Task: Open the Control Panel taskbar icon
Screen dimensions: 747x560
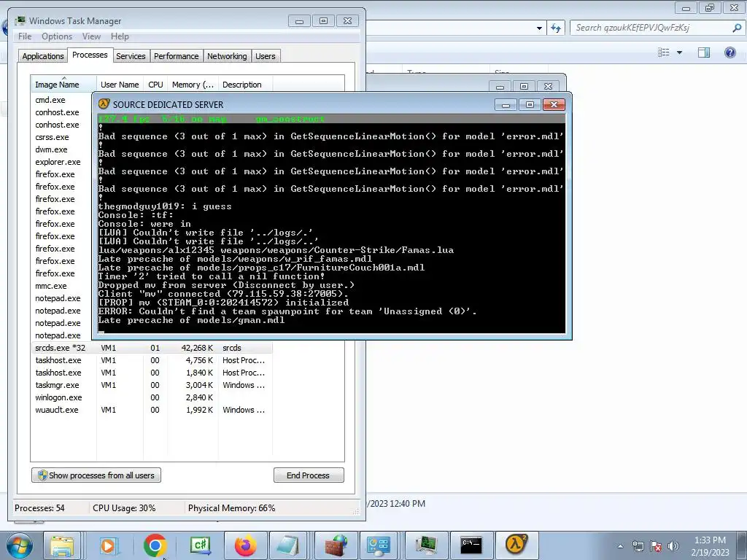Action: (x=379, y=545)
